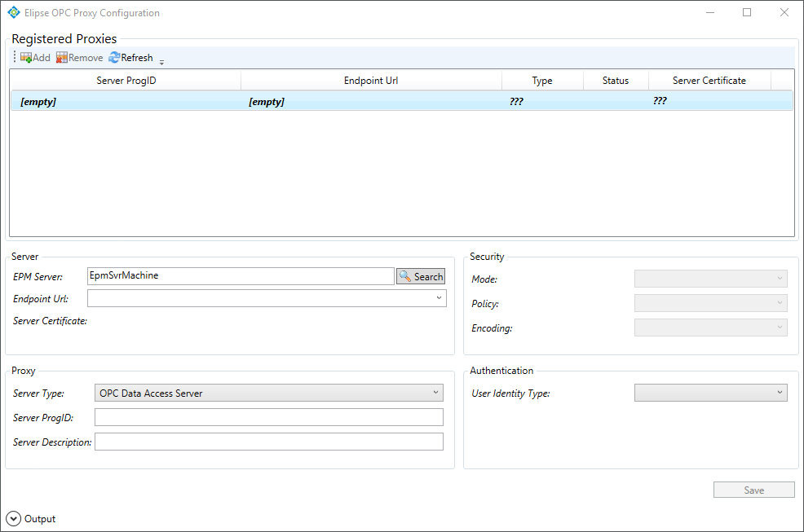Expand the Output panel
The width and height of the screenshot is (804, 532).
[12, 518]
